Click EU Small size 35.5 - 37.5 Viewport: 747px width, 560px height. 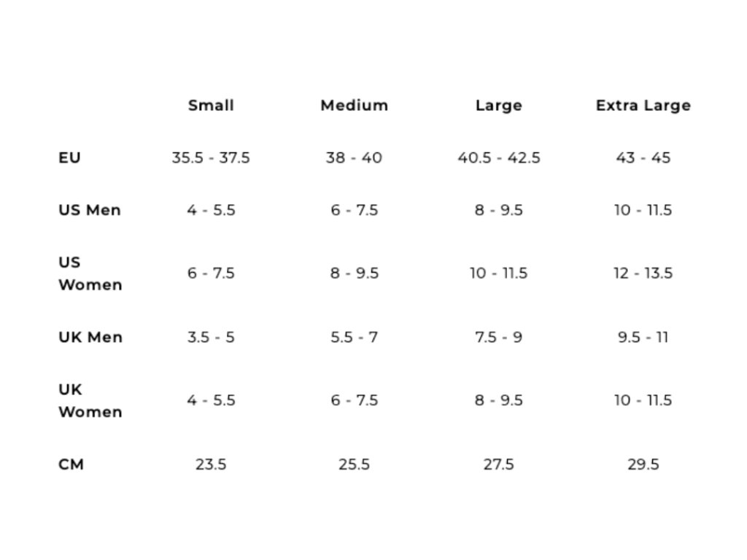point(211,157)
